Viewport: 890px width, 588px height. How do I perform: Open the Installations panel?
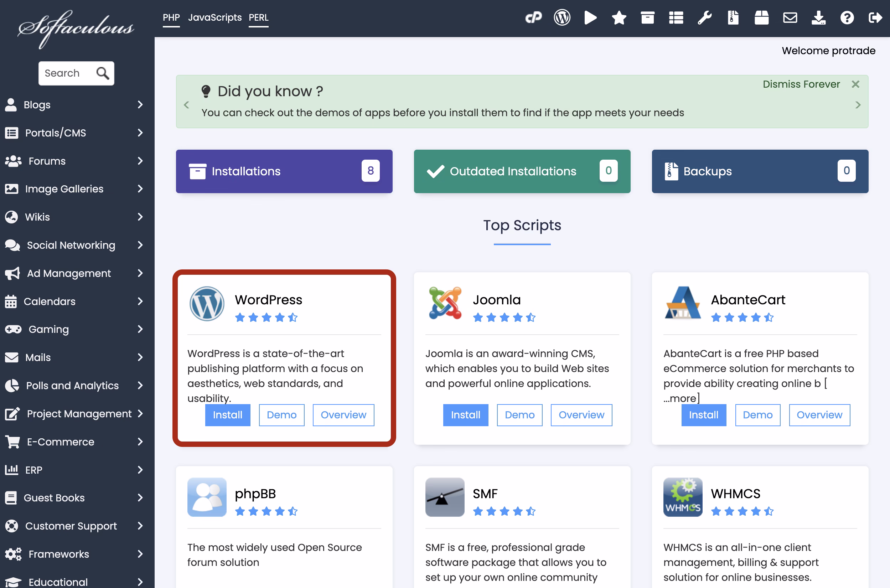[x=284, y=171]
